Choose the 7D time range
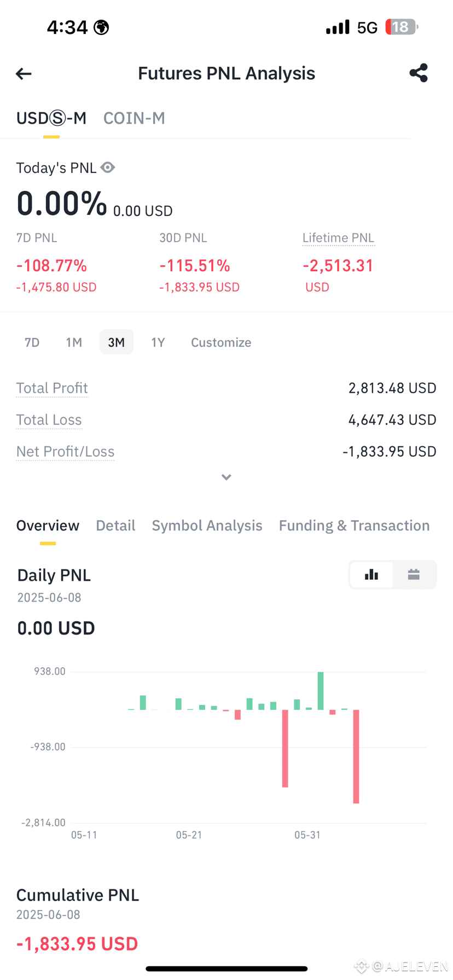The height and width of the screenshot is (980, 453). [x=32, y=342]
